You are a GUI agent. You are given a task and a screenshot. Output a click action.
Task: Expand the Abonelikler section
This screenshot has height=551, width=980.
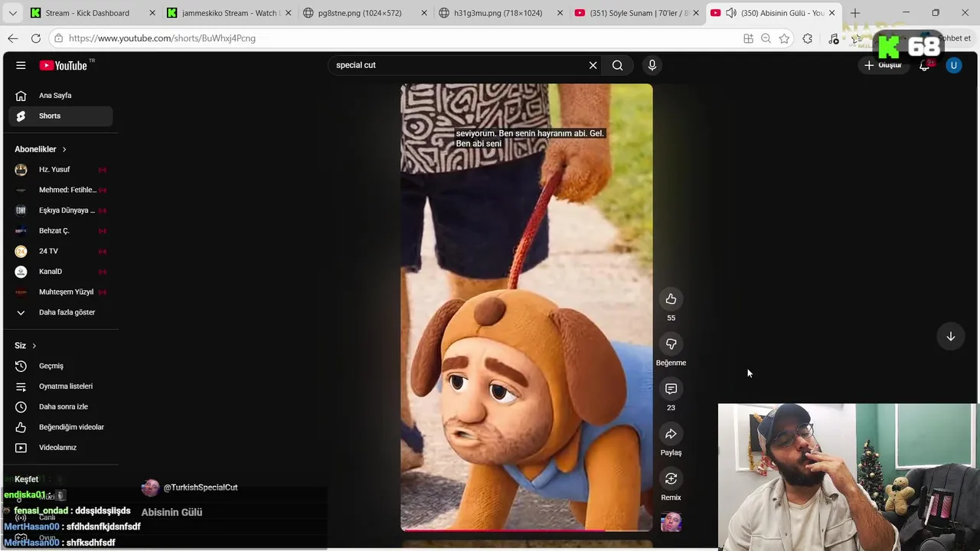click(x=41, y=149)
